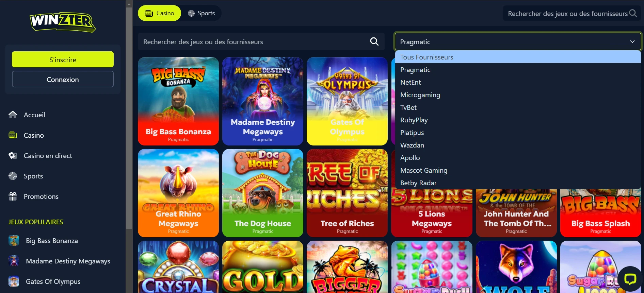The height and width of the screenshot is (293, 644).
Task: Click the slot icon in the Casino tab
Action: pyautogui.click(x=149, y=13)
